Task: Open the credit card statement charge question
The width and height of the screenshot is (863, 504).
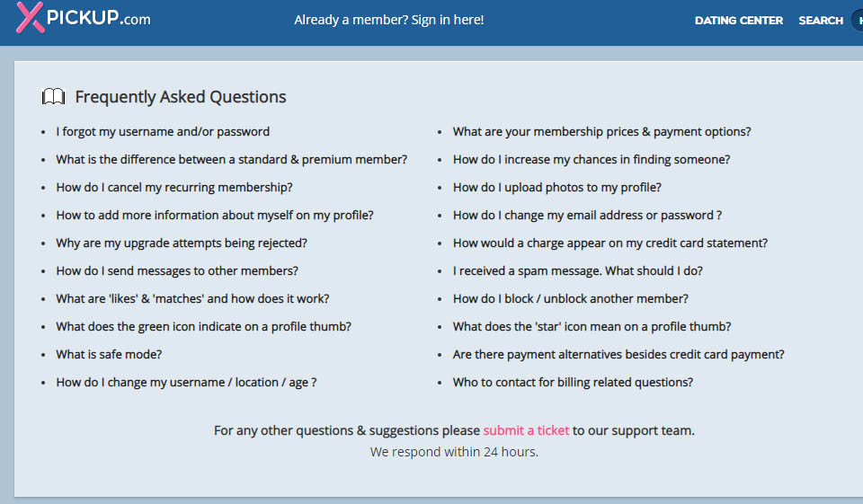Action: point(609,243)
